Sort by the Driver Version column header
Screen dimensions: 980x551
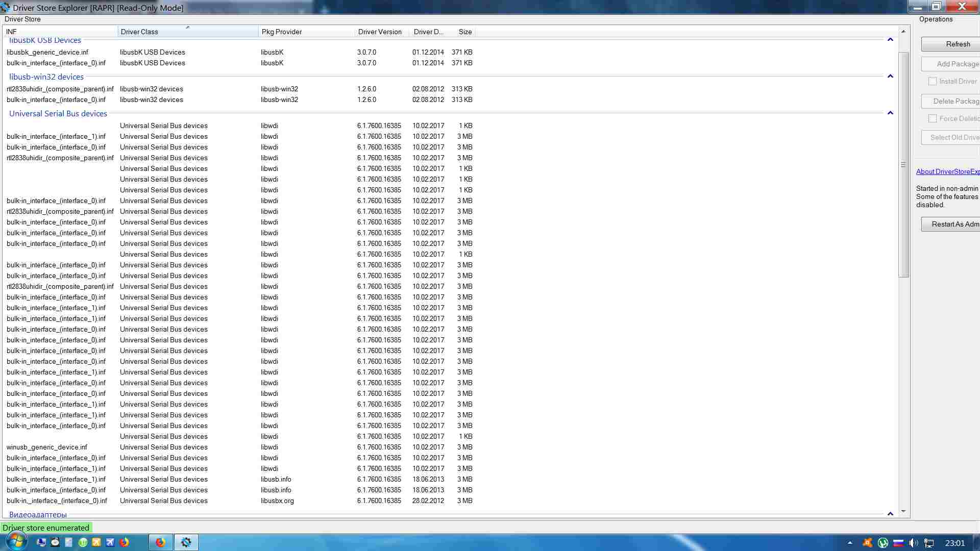pos(382,32)
